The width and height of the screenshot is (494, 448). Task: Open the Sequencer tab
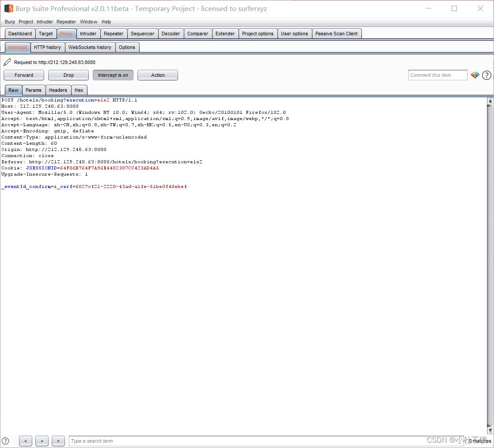[142, 33]
